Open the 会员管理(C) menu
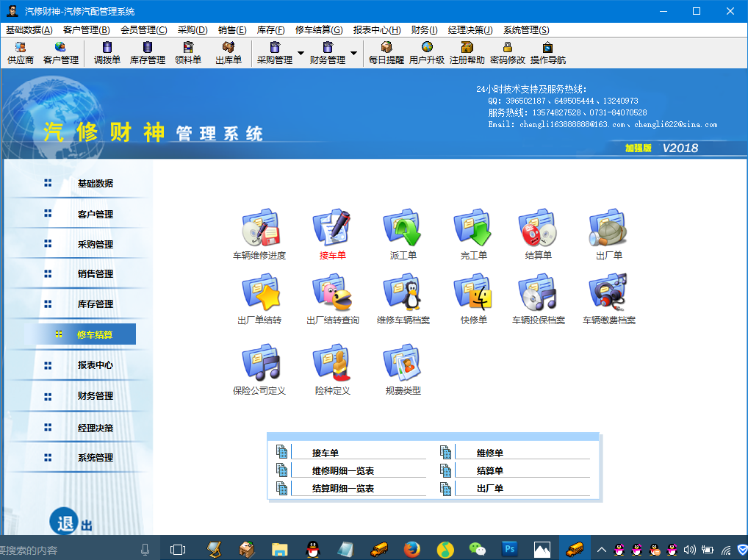The image size is (748, 560). point(143,30)
